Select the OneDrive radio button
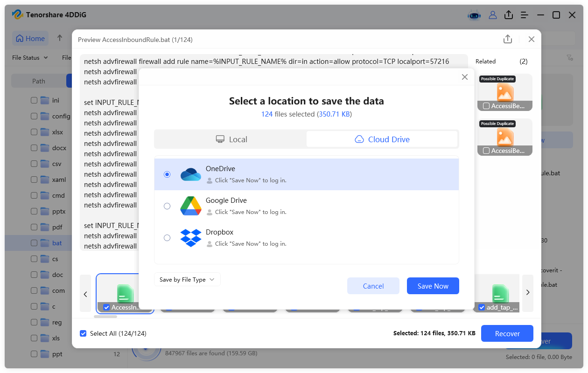The width and height of the screenshot is (588, 373). [167, 174]
